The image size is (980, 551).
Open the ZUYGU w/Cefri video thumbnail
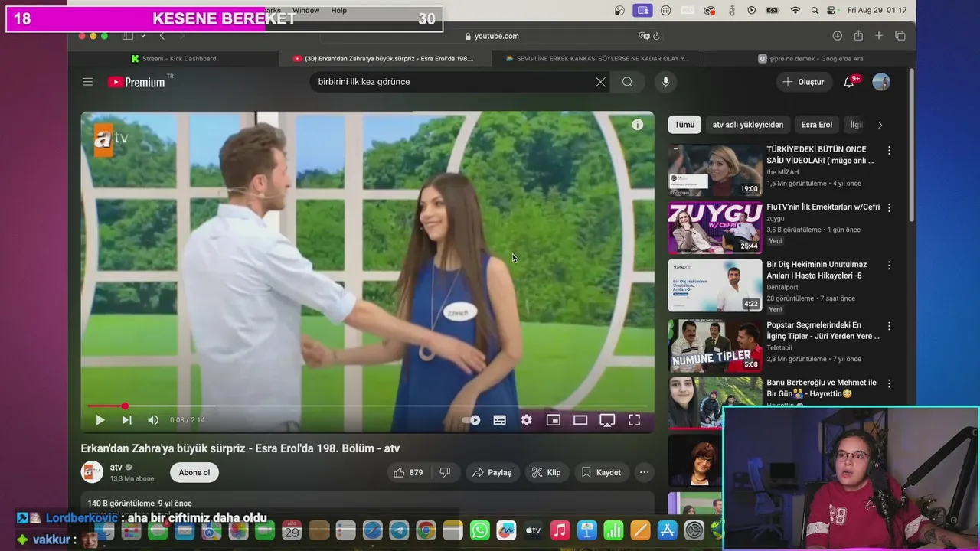coord(715,228)
